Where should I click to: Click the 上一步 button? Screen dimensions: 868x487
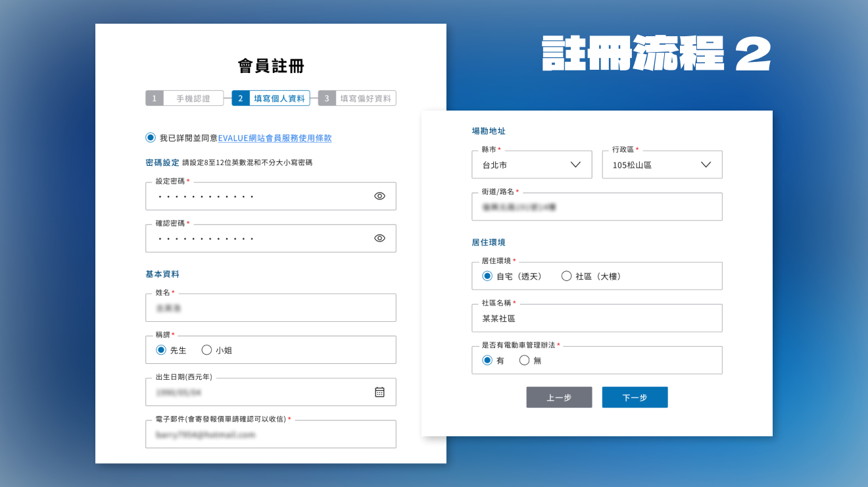[x=559, y=397]
